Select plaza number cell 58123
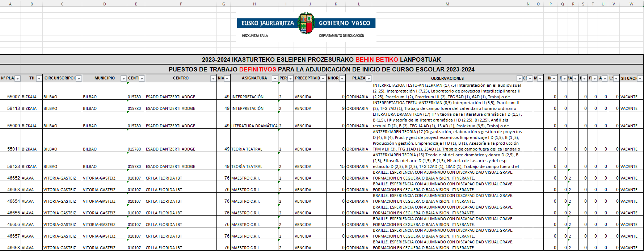This screenshot has height=251, width=644. point(10,161)
